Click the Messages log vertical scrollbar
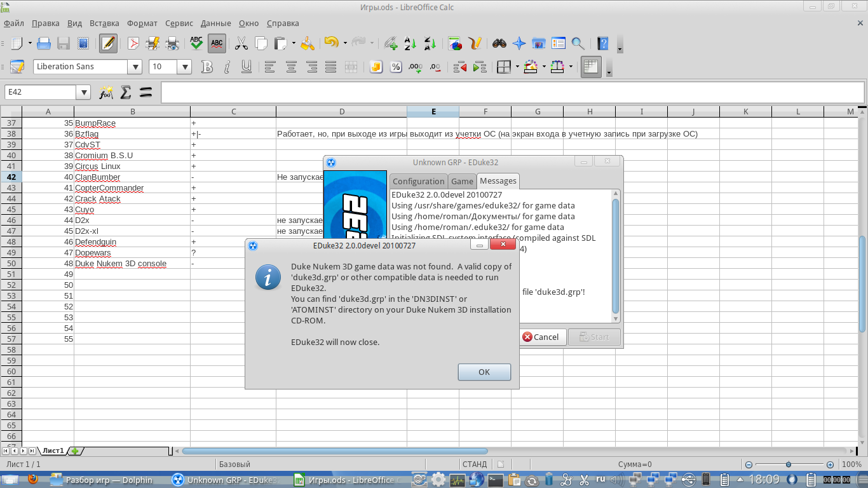Screen dimensions: 868x488 (x=615, y=255)
